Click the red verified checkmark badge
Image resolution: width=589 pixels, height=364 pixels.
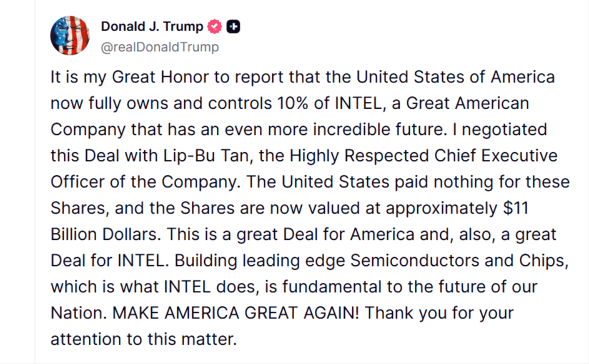coord(215,27)
